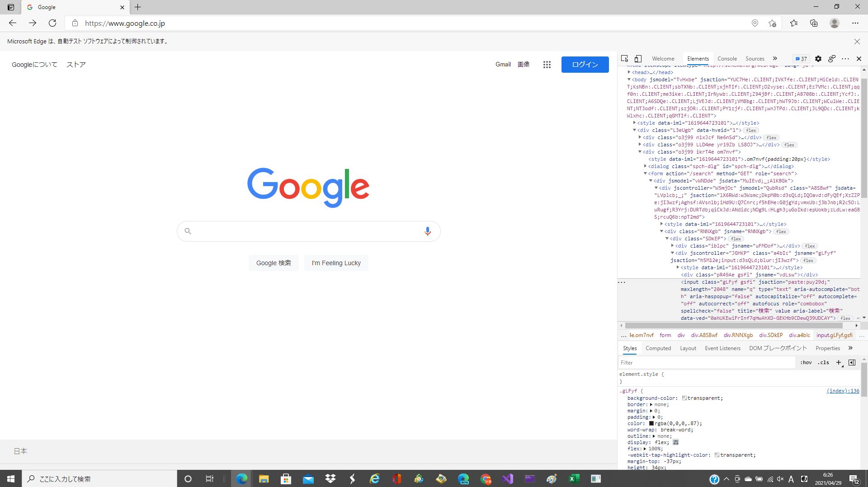Viewport: 868px width, 487px height.
Task: Open the Edge profile avatar
Action: [x=835, y=23]
